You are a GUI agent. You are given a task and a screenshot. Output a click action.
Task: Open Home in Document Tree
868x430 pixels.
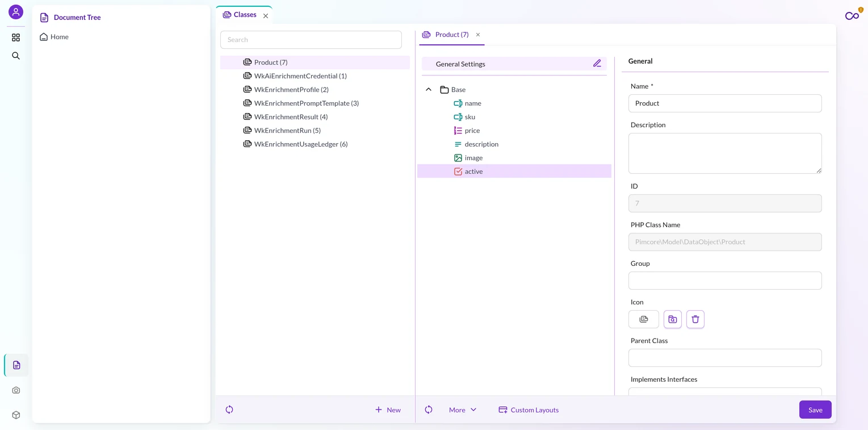pos(60,37)
